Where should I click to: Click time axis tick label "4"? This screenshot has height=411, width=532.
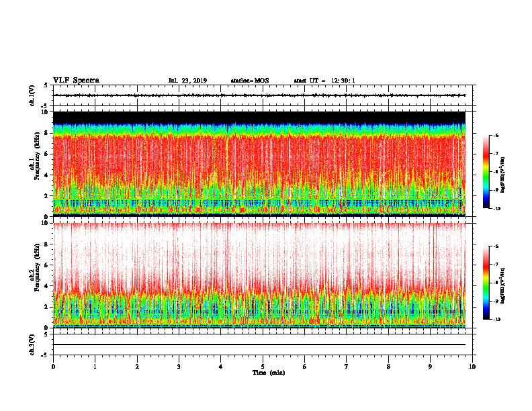pos(221,367)
